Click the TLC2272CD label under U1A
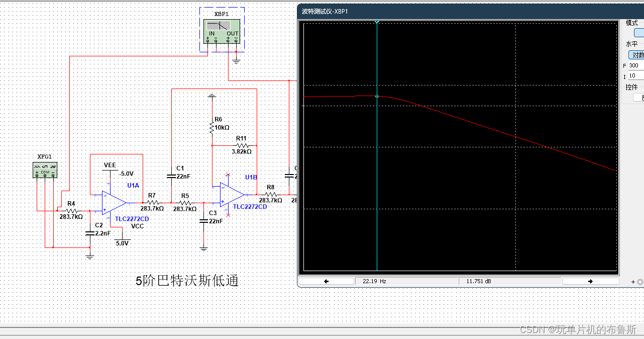Screen dimensions: 644x339 [x=132, y=219]
